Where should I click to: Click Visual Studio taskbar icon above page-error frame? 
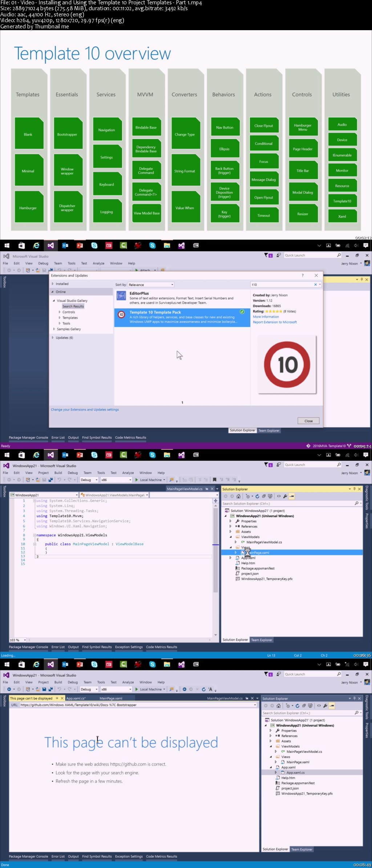(x=50, y=664)
